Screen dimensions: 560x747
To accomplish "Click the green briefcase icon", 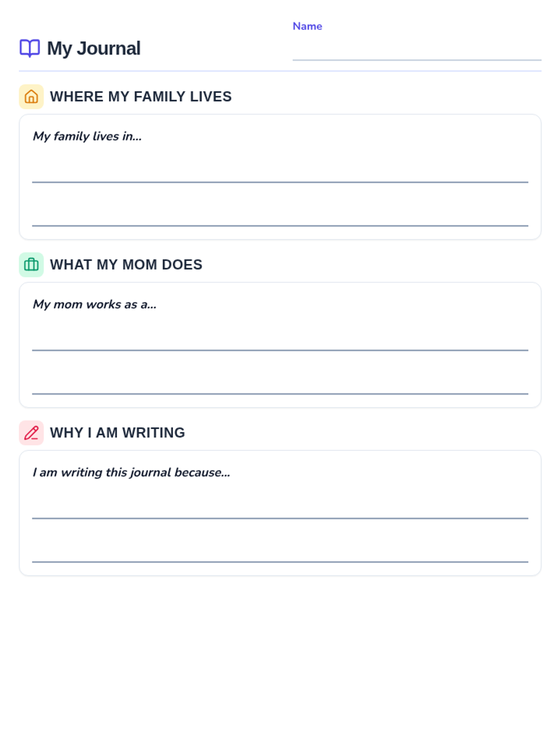I will coord(31,265).
